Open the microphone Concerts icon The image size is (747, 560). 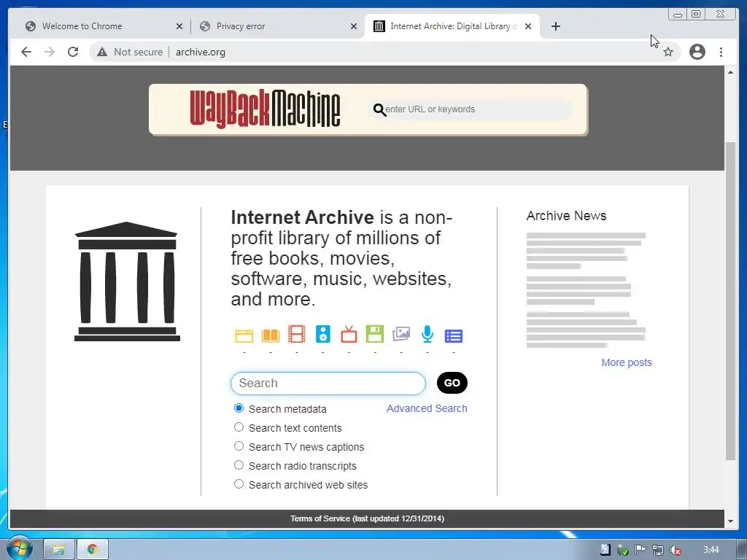(x=427, y=334)
